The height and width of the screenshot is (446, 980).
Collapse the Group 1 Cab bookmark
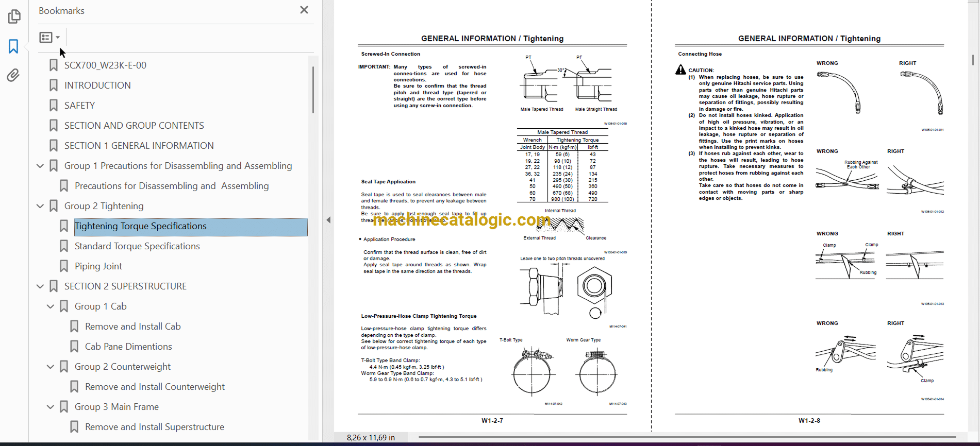(51, 306)
